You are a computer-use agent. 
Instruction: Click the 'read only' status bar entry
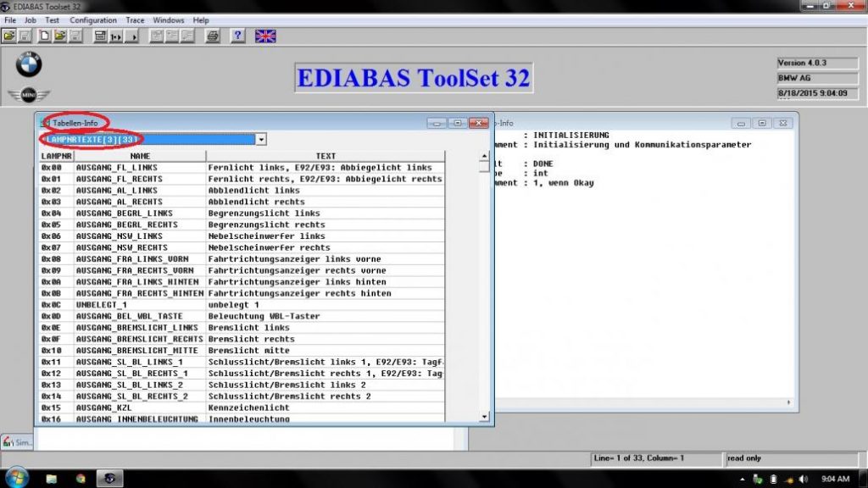(793, 458)
